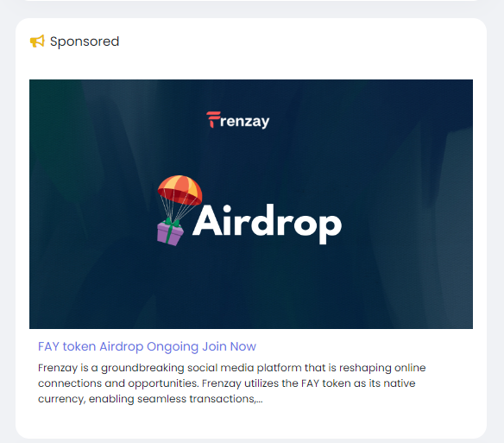Click the "Sponsored" label text
Image resolution: width=504 pixels, height=443 pixels.
(85, 41)
